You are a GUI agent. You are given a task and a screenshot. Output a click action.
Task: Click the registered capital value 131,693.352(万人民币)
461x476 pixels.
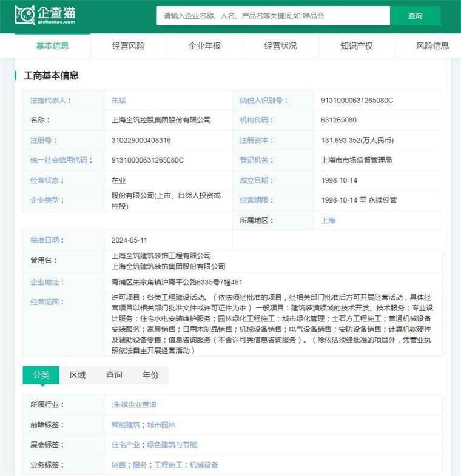point(357,140)
